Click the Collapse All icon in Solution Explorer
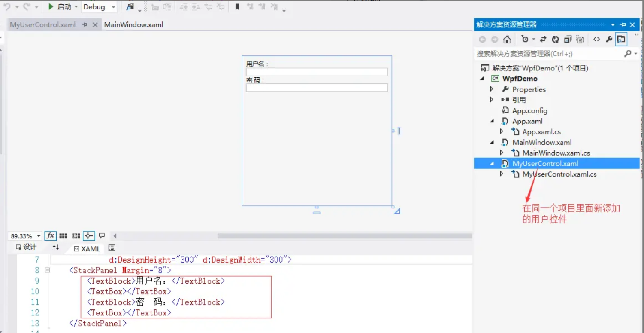 [x=567, y=39]
